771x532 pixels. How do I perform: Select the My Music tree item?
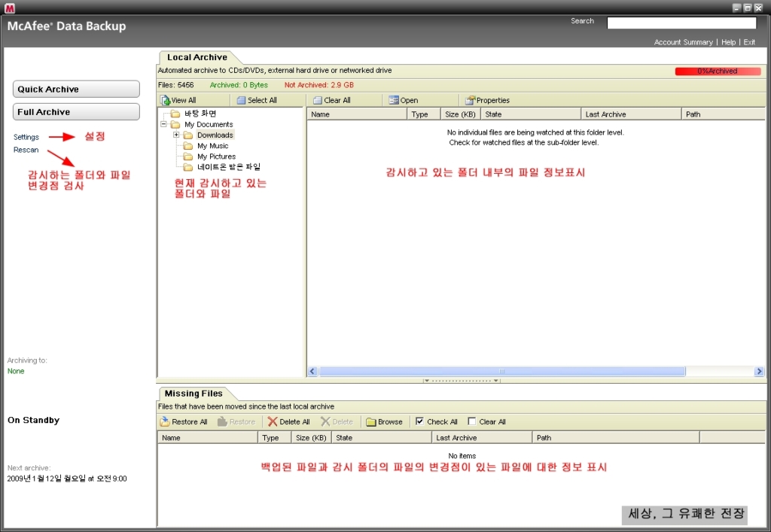pyautogui.click(x=212, y=146)
